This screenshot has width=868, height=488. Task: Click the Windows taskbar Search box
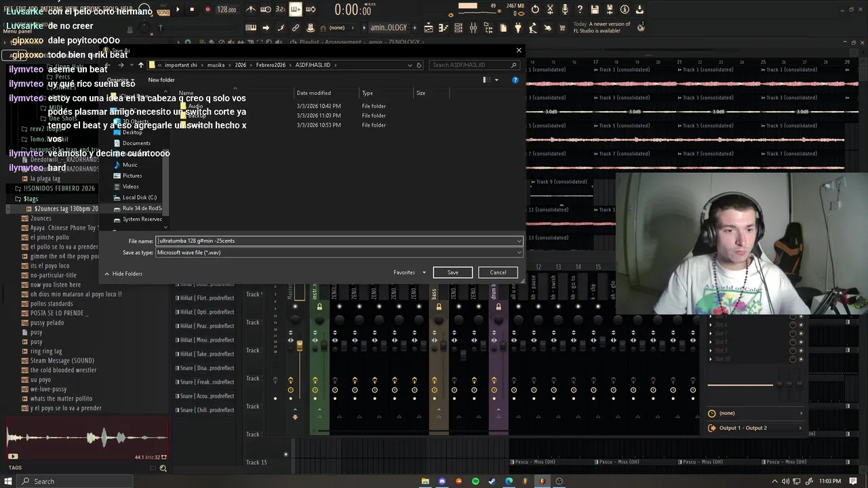coord(75,481)
